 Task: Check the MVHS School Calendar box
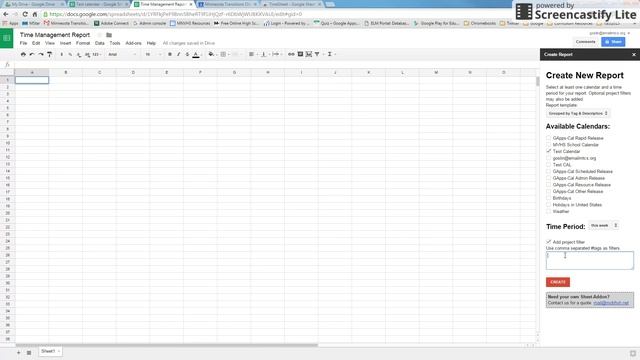coord(549,144)
